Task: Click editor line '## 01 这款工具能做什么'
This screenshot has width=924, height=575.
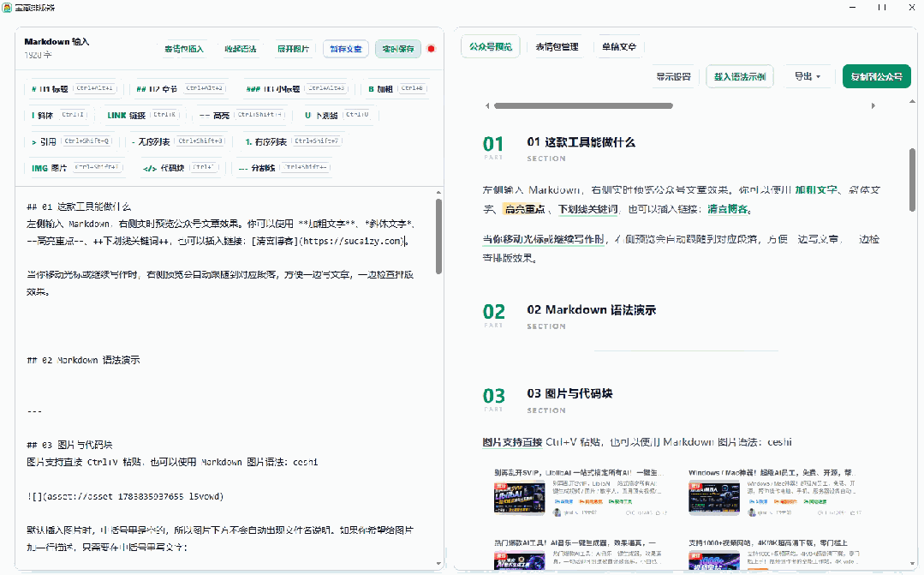Action: coord(79,207)
